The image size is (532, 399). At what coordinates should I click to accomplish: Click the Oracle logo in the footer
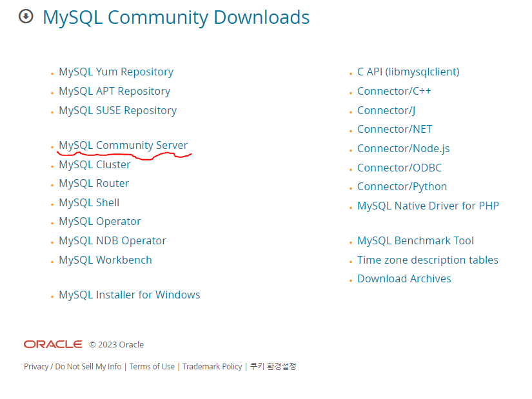click(53, 344)
